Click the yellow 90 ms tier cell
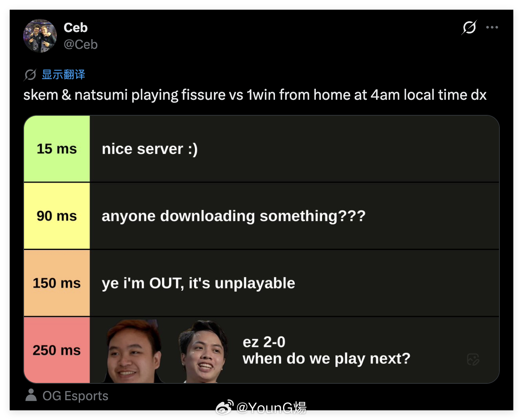The image size is (523, 420). tap(57, 216)
